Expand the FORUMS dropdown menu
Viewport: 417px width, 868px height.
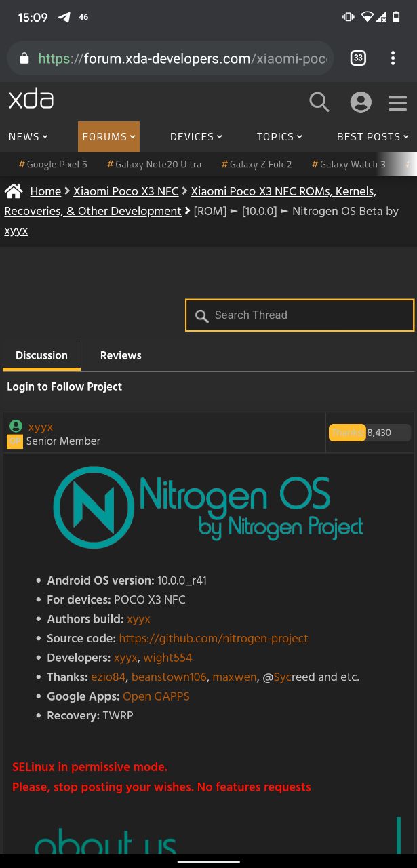[x=108, y=136]
